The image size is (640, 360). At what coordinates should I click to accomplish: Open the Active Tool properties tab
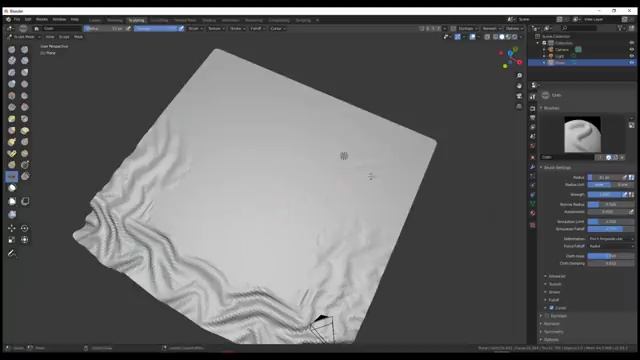(533, 97)
